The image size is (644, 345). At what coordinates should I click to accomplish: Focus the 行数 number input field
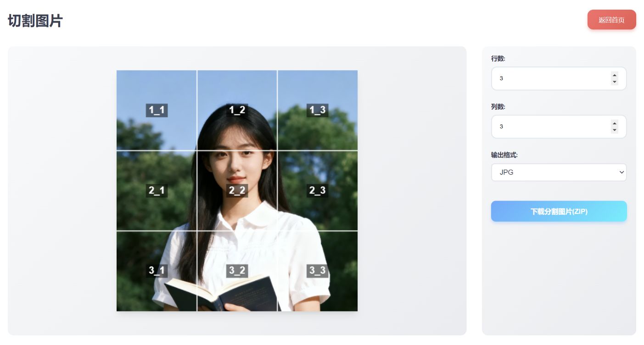[559, 78]
